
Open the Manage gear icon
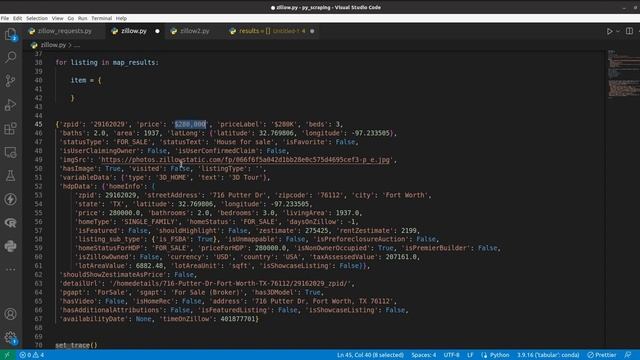click(x=11, y=338)
